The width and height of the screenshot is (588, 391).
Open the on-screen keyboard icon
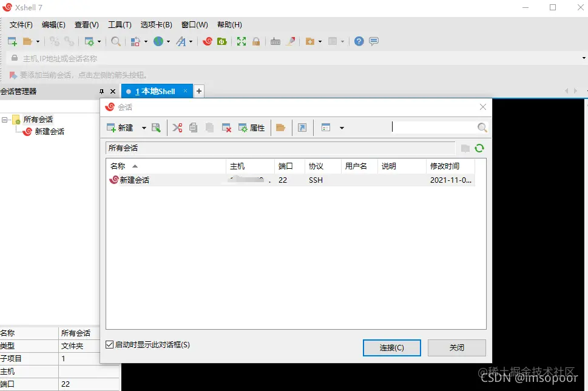(275, 41)
